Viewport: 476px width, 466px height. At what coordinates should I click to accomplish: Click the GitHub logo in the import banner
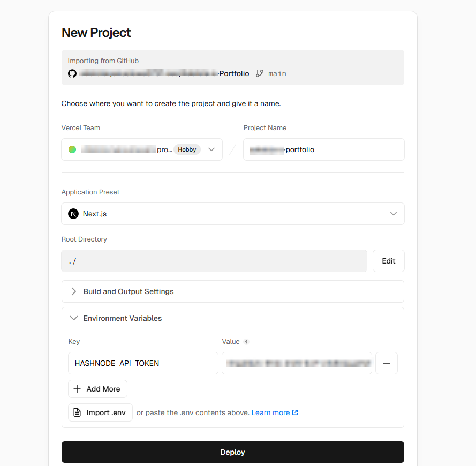[x=72, y=73]
